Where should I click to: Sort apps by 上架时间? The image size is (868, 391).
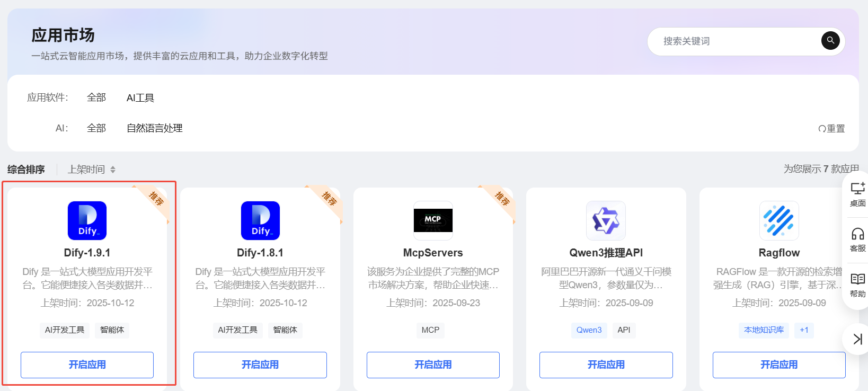pos(86,170)
